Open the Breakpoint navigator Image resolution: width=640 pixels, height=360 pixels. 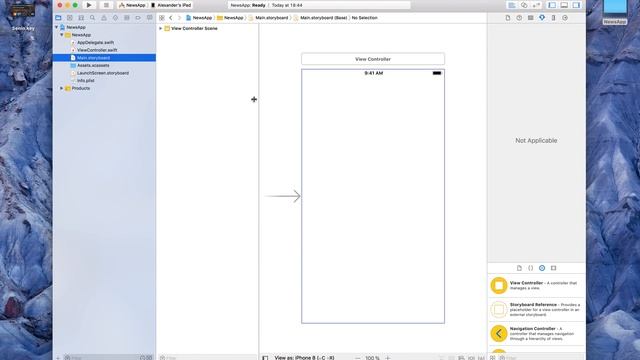click(x=138, y=18)
